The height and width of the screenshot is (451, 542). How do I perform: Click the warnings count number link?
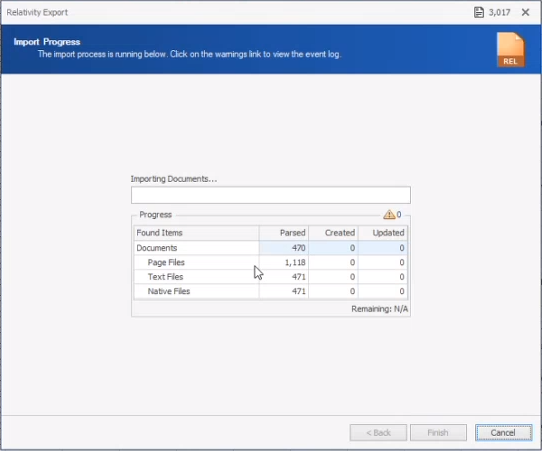(x=399, y=215)
